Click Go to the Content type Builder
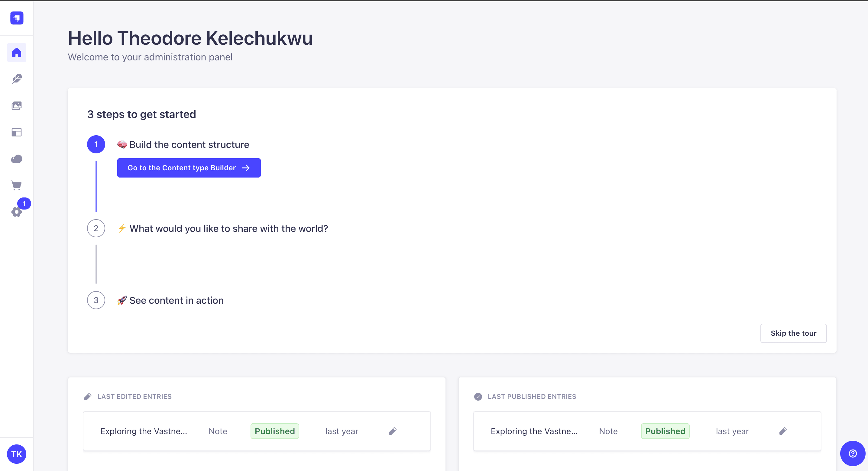Image resolution: width=868 pixels, height=471 pixels. [x=189, y=168]
